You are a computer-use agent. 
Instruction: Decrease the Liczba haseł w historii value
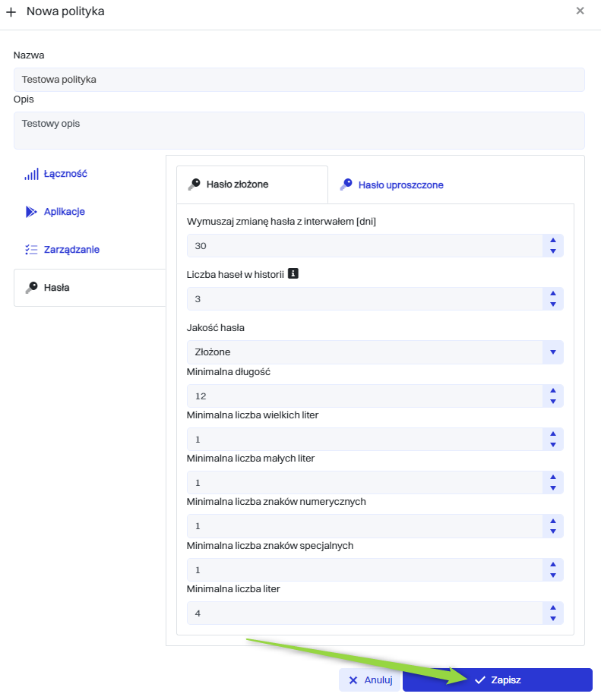552,304
